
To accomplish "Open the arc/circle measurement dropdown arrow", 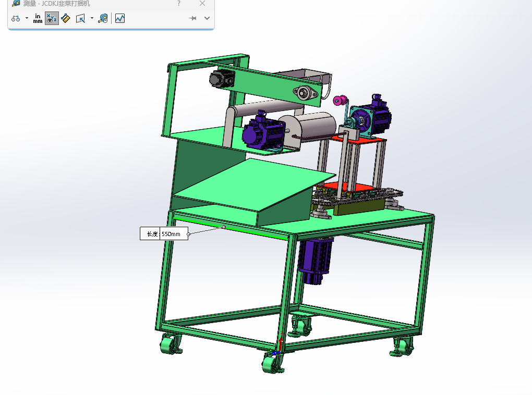I will click(27, 18).
